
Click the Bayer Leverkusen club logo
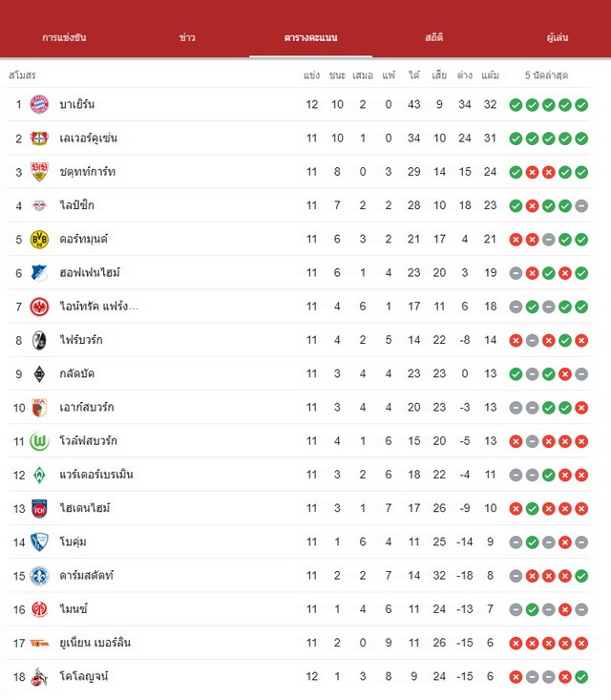[x=39, y=138]
